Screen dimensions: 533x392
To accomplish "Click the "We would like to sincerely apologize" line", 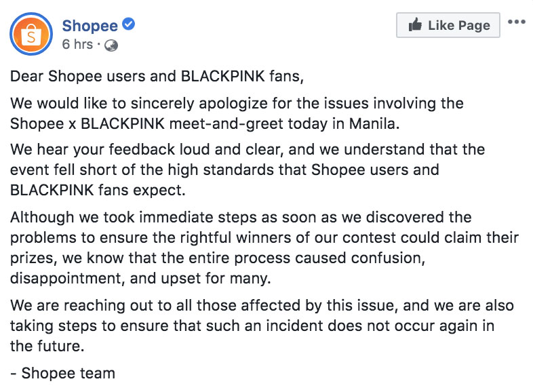I will pyautogui.click(x=236, y=104).
